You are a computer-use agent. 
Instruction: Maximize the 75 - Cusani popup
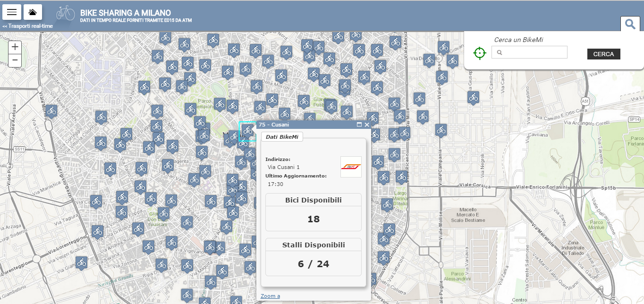click(x=359, y=125)
